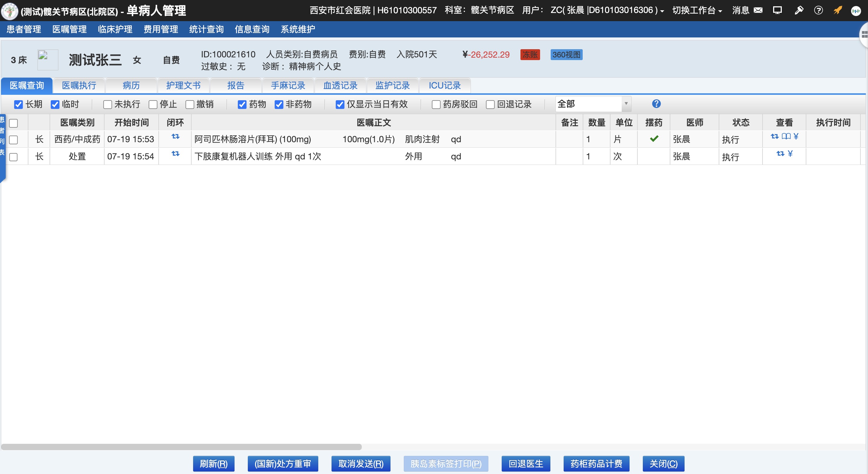Screen dimensions: 868x474
Task: Click the key password icon in header
Action: (798, 10)
